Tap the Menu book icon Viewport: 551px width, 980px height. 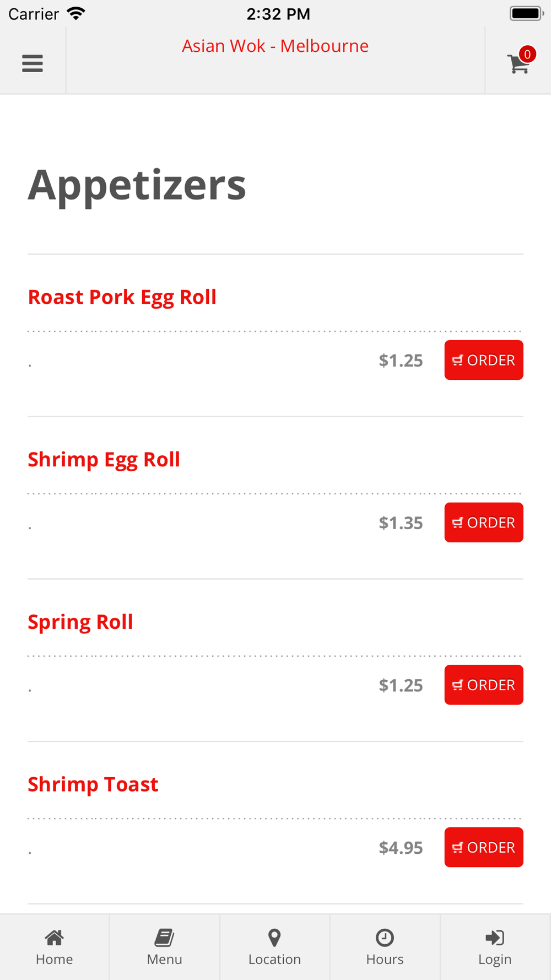click(164, 938)
